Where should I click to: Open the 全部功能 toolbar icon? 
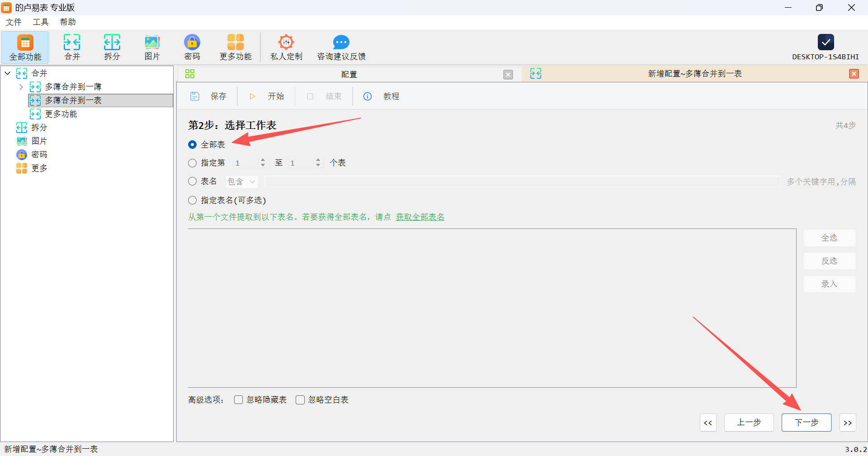coord(25,47)
